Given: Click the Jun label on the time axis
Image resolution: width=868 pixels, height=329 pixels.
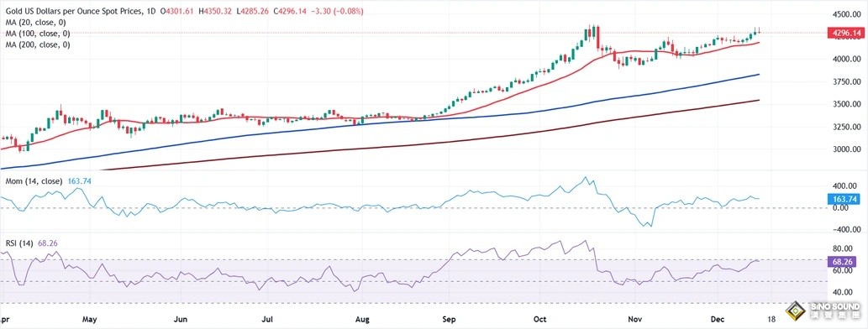Looking at the screenshot, I should [180, 320].
